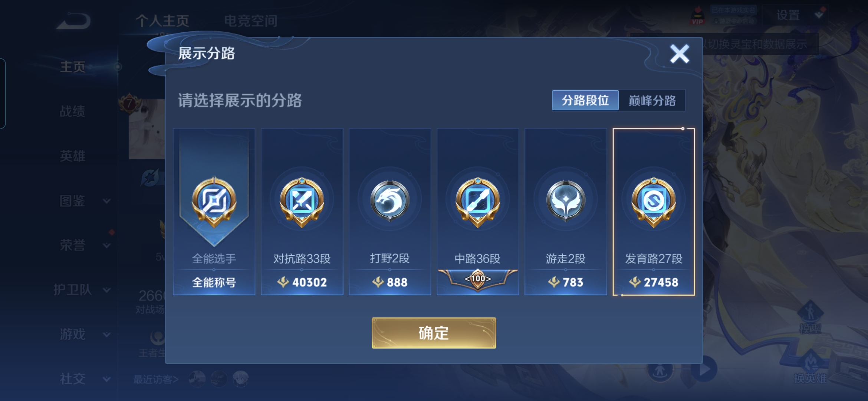Close the 展示分路 dialog with the X
The width and height of the screenshot is (868, 401).
tap(680, 54)
